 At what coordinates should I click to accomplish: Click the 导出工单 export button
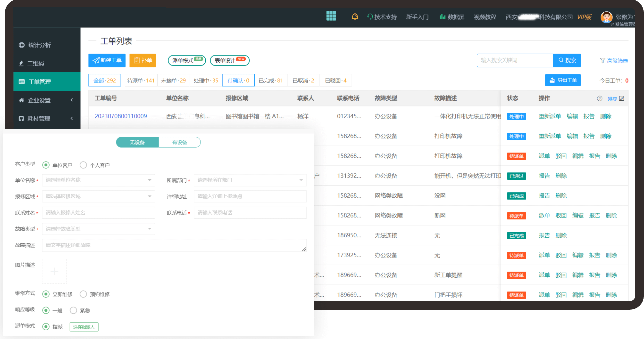[x=562, y=80]
